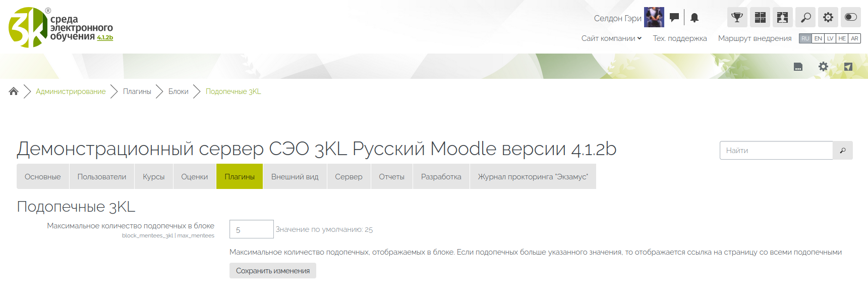The width and height of the screenshot is (868, 290).
Task: Open notifications bell icon
Action: 695,18
